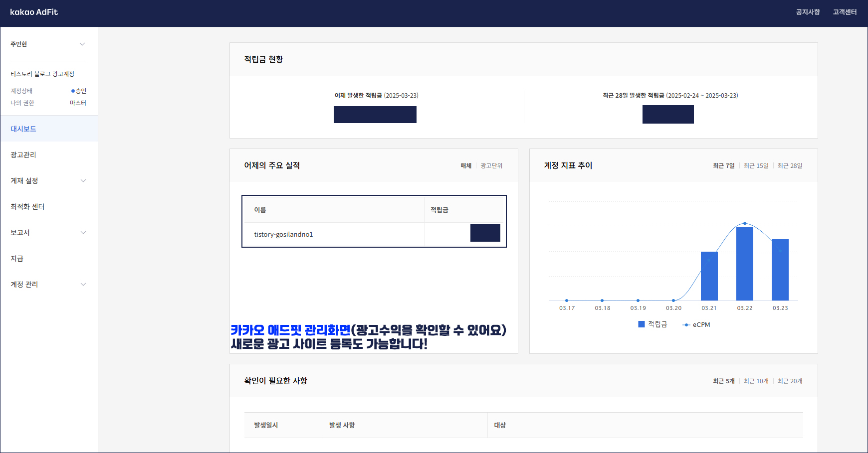The width and height of the screenshot is (868, 453).
Task: Switch 어제의 주요 실적 to 광고단위 view
Action: 491,165
